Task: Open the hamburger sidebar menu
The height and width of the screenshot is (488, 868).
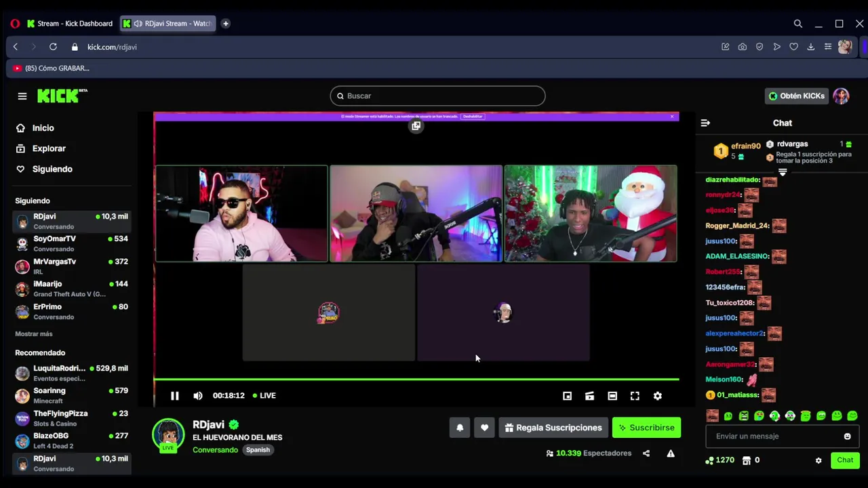Action: point(22,96)
